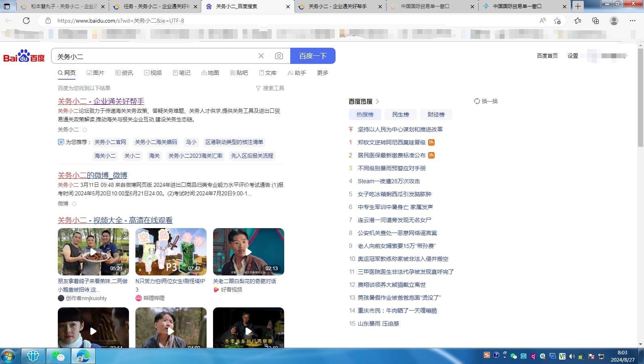Open the read aloud icon in address bar
This screenshot has height=364, width=644.
[543, 21]
